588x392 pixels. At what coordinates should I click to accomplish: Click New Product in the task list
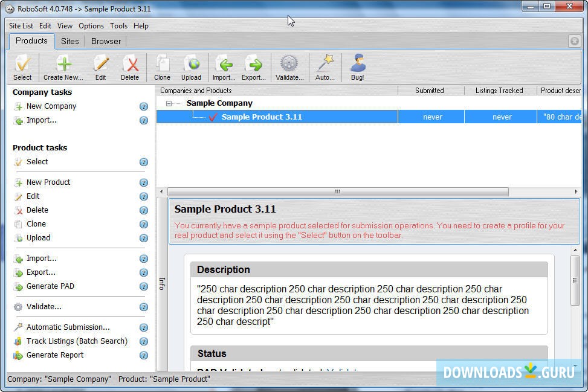[x=48, y=182]
